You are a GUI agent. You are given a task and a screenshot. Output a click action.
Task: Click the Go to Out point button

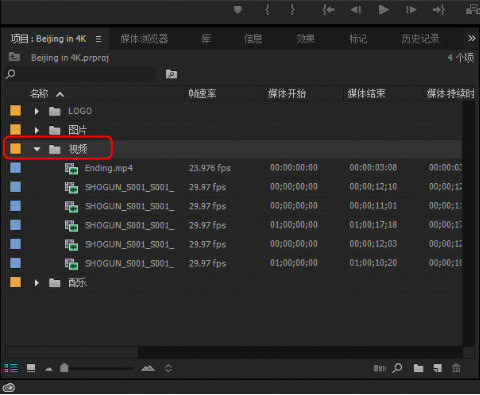click(x=439, y=10)
